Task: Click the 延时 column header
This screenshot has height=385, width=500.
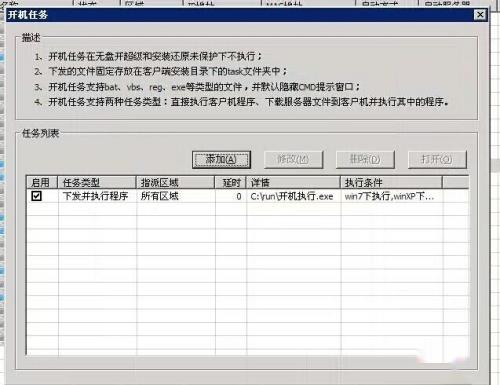Action: 230,182
